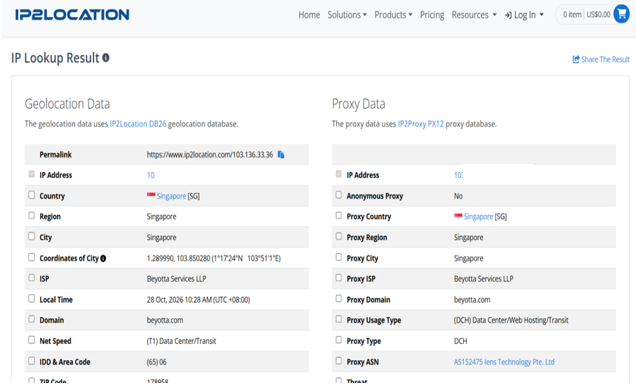Open the Log In dropdown
This screenshot has height=385, width=636.
pos(524,15)
